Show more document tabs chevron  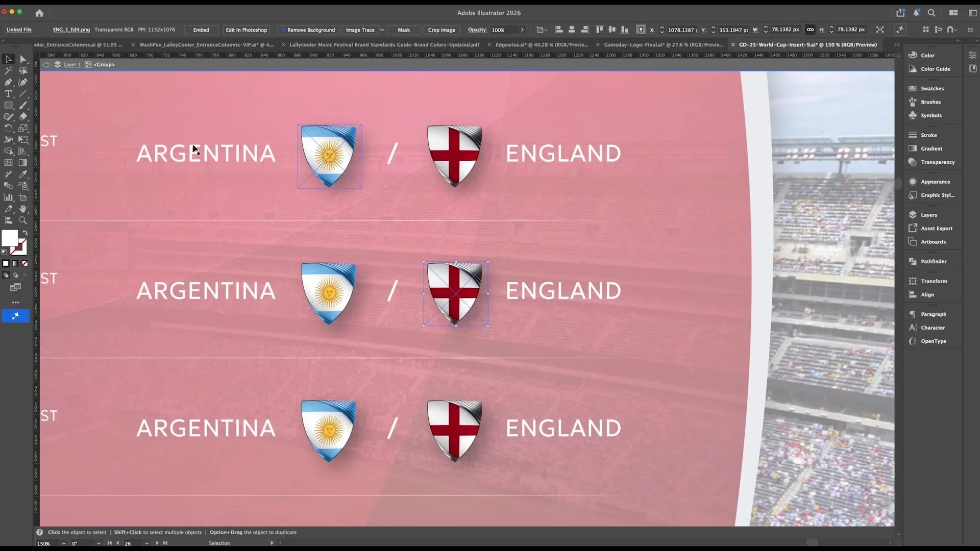tap(897, 44)
